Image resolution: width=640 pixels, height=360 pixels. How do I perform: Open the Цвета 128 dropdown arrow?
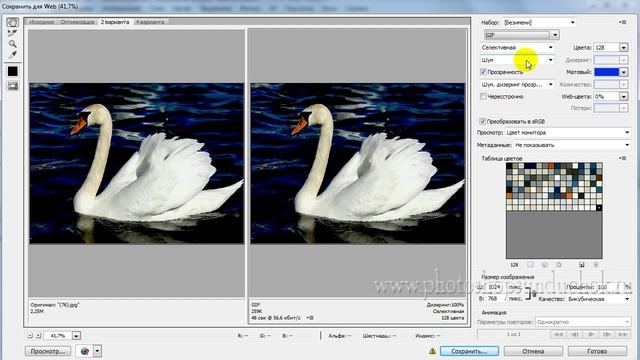point(623,47)
